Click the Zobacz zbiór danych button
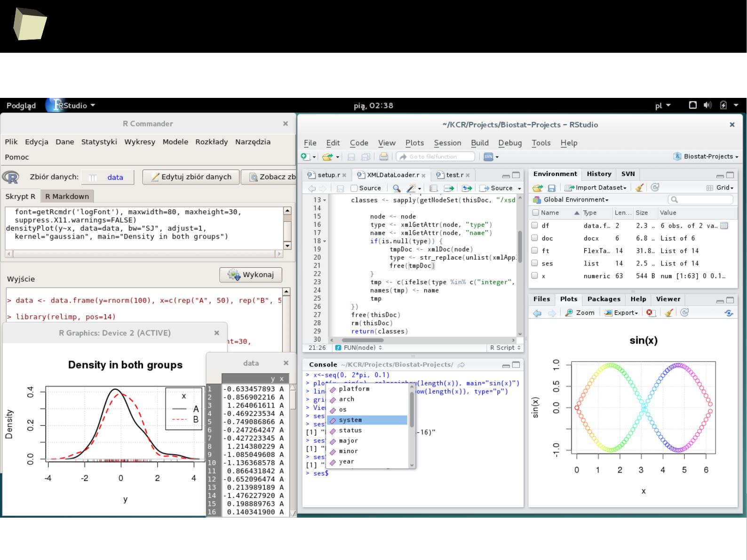The height and width of the screenshot is (560, 747). [x=269, y=177]
